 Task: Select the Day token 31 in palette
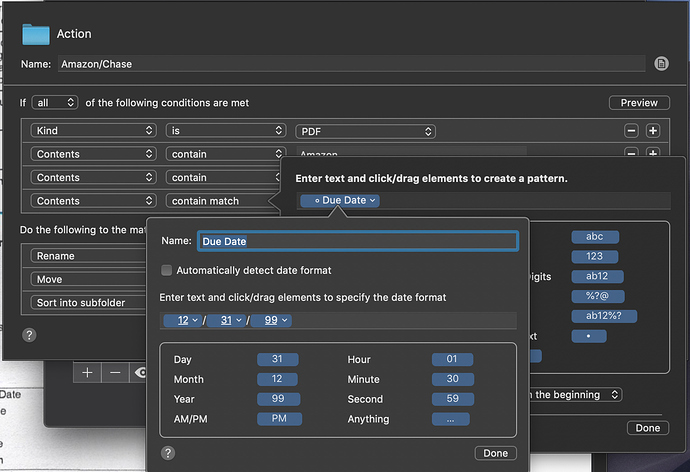[278, 359]
